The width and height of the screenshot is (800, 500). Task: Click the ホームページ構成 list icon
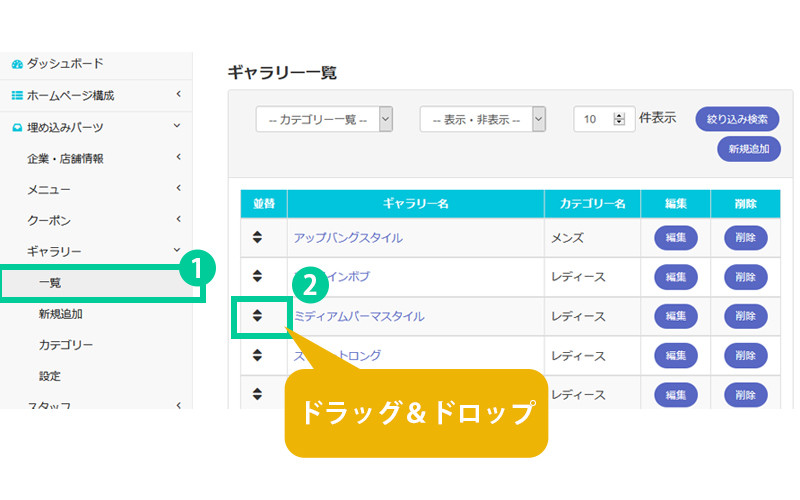16,96
